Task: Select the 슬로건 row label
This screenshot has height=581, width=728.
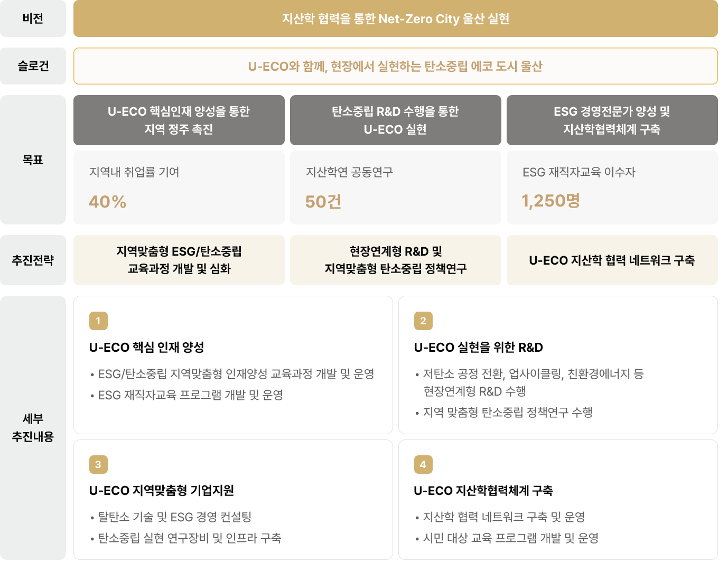Action: pyautogui.click(x=33, y=66)
